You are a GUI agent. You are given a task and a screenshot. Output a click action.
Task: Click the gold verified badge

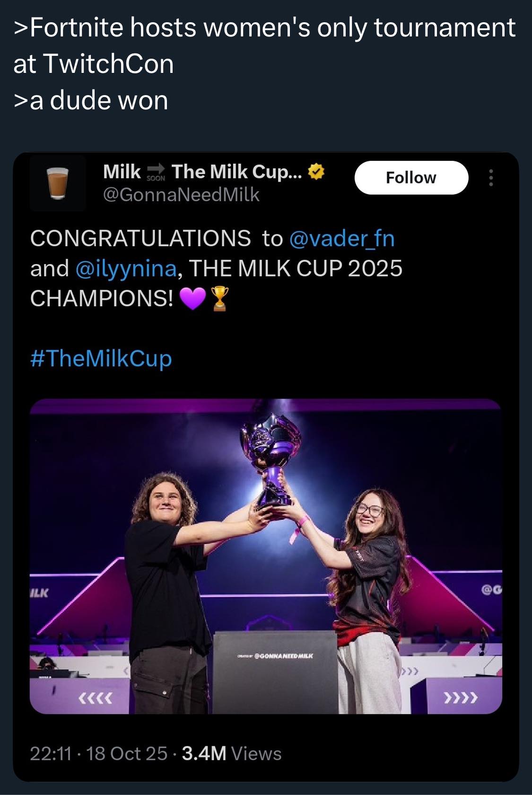pos(316,172)
